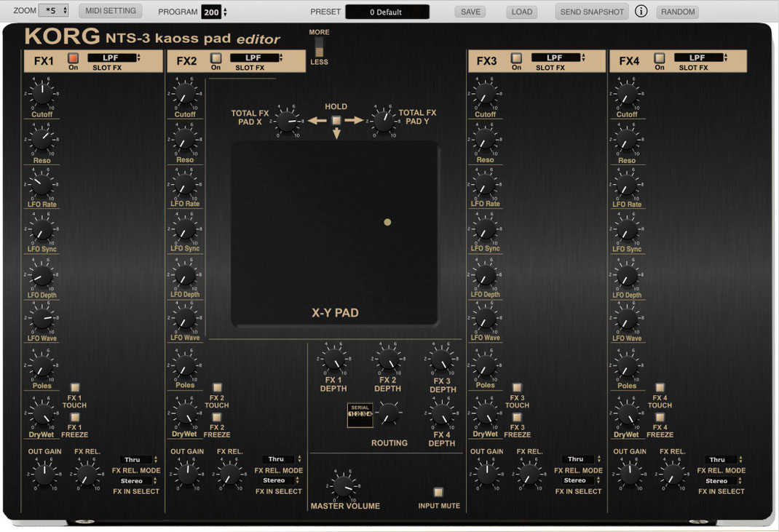Toggle FX 2 TOUCH button
The width and height of the screenshot is (779, 532).
click(217, 387)
